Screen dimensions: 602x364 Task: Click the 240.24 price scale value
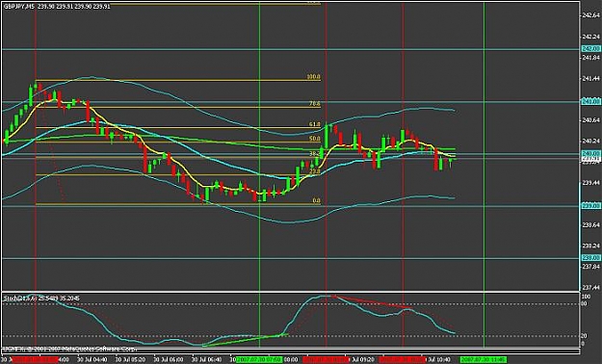(x=590, y=141)
